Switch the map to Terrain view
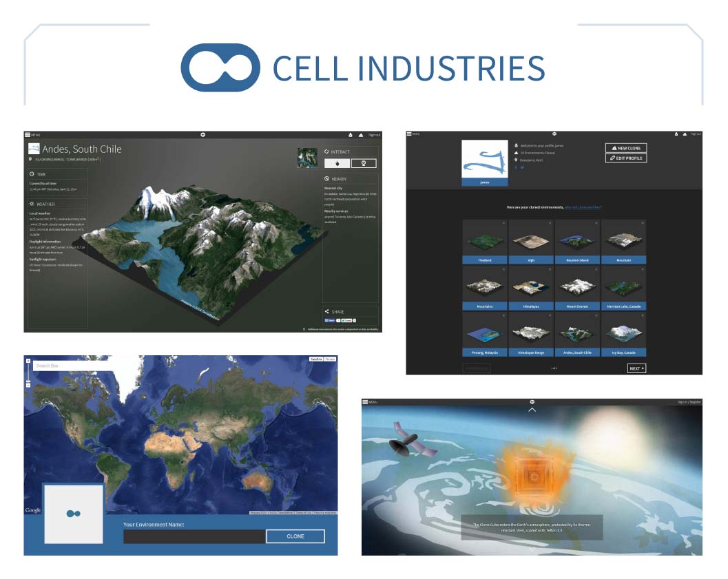Image resolution: width=728 pixels, height=579 pixels. 330,359
